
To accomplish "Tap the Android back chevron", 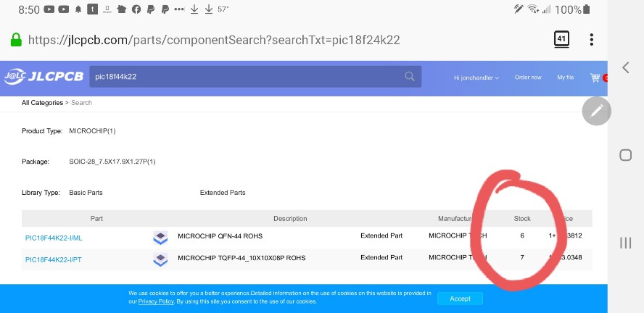I will [626, 67].
